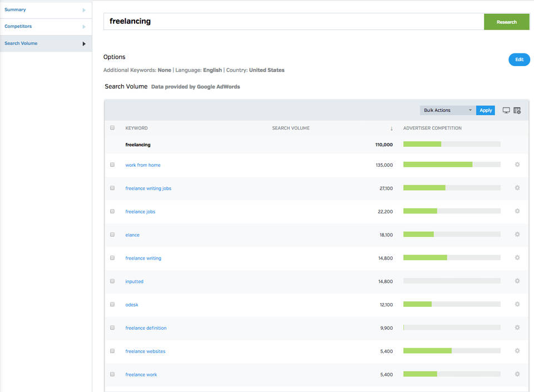Focus the keyword search input field

[x=293, y=22]
